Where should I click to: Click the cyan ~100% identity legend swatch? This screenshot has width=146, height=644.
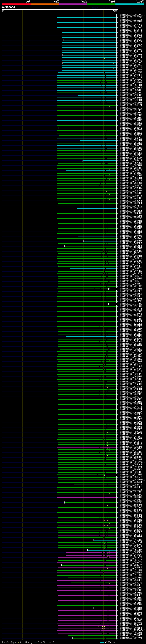pyautogui.click(x=130, y=4)
